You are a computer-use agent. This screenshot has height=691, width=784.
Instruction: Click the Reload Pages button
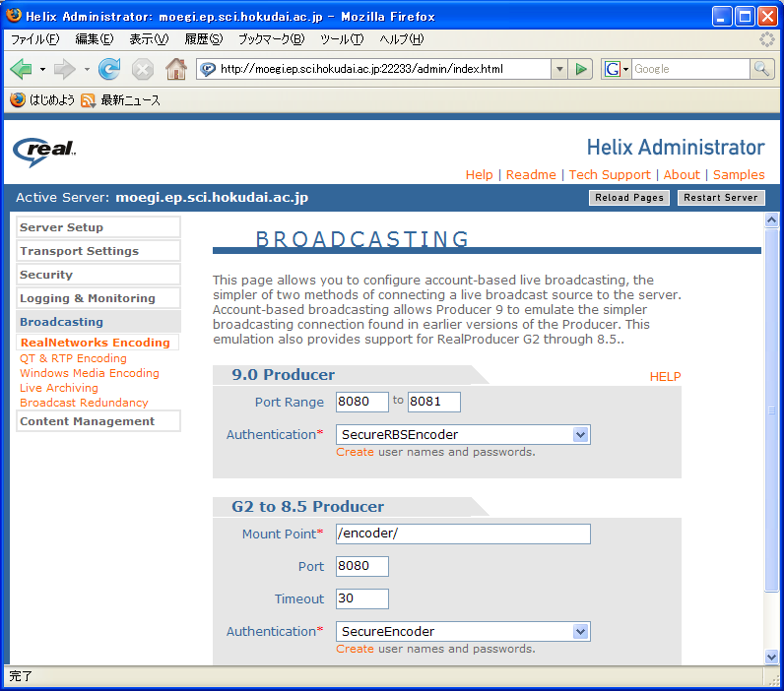click(x=629, y=197)
